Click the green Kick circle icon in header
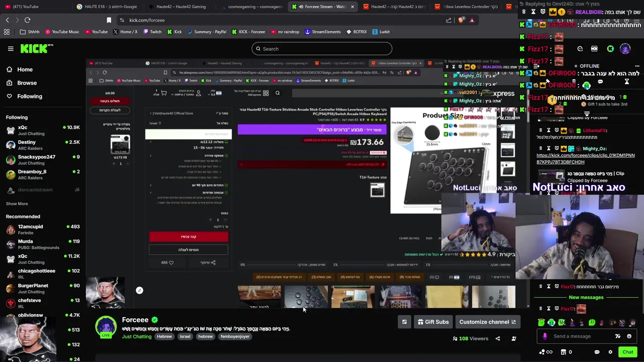This screenshot has height=362, width=644. (610, 49)
